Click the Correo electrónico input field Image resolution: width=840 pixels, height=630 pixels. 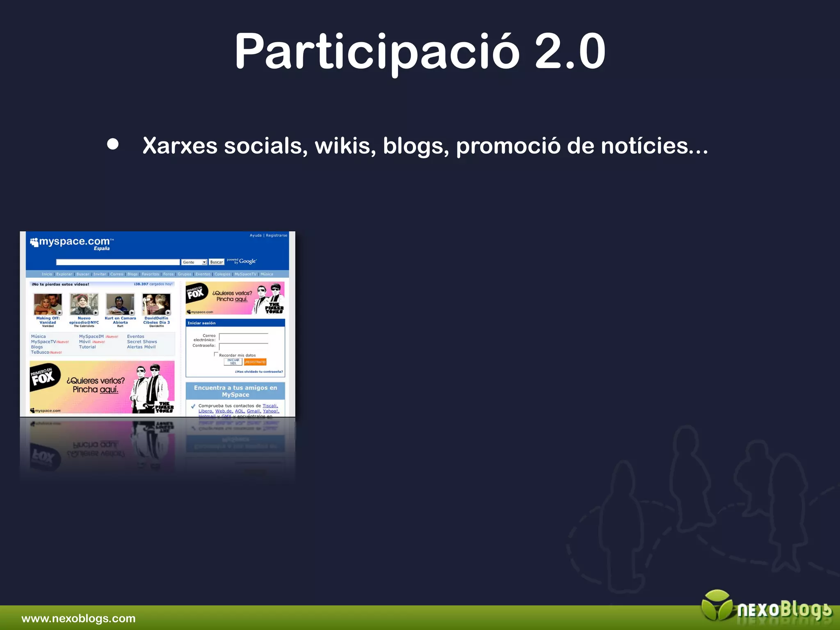pos(244,337)
